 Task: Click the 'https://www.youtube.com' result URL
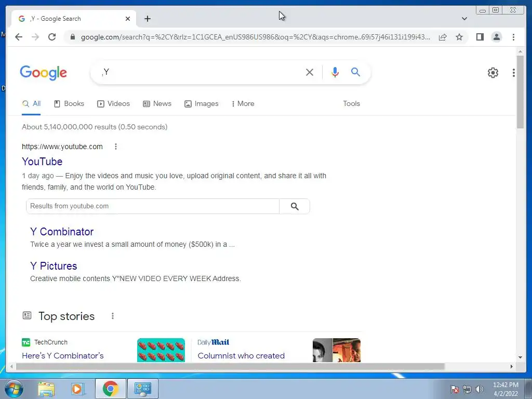[62, 147]
